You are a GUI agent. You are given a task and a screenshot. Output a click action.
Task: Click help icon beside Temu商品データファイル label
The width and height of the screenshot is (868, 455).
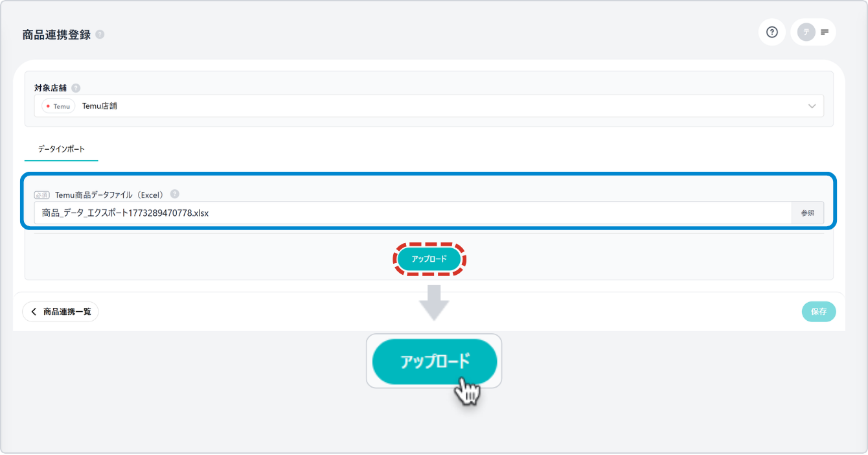175,194
